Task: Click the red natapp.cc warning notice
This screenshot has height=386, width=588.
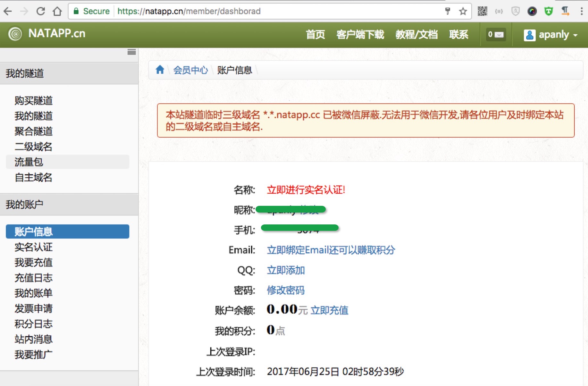Action: [x=365, y=121]
